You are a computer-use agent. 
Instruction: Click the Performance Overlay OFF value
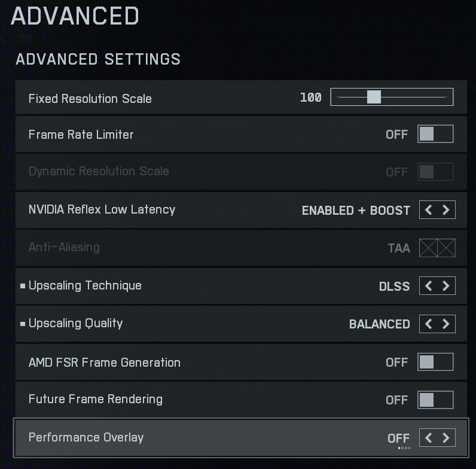coord(398,438)
